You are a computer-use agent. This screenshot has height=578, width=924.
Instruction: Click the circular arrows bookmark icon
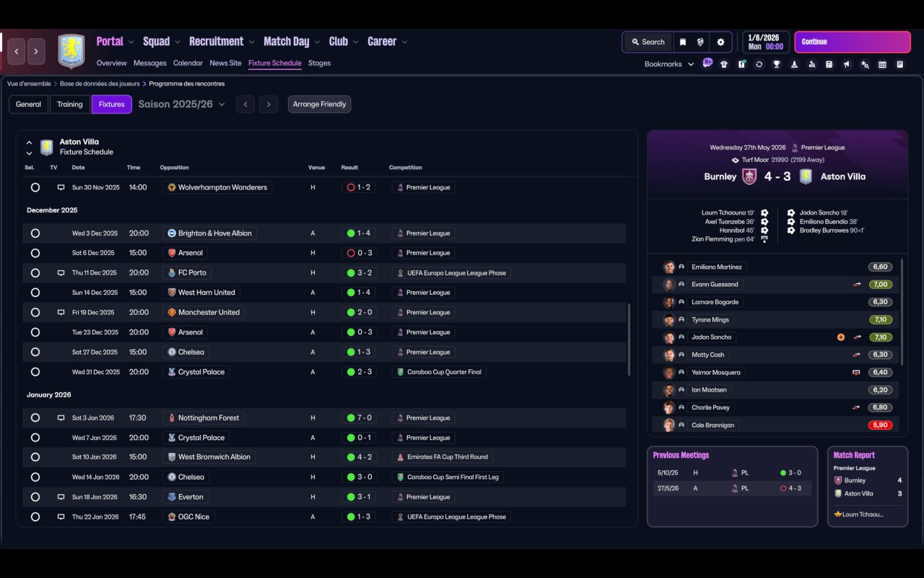coord(759,64)
